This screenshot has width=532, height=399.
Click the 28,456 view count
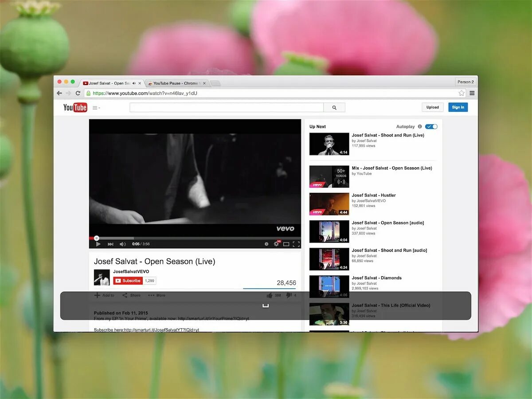point(286,283)
